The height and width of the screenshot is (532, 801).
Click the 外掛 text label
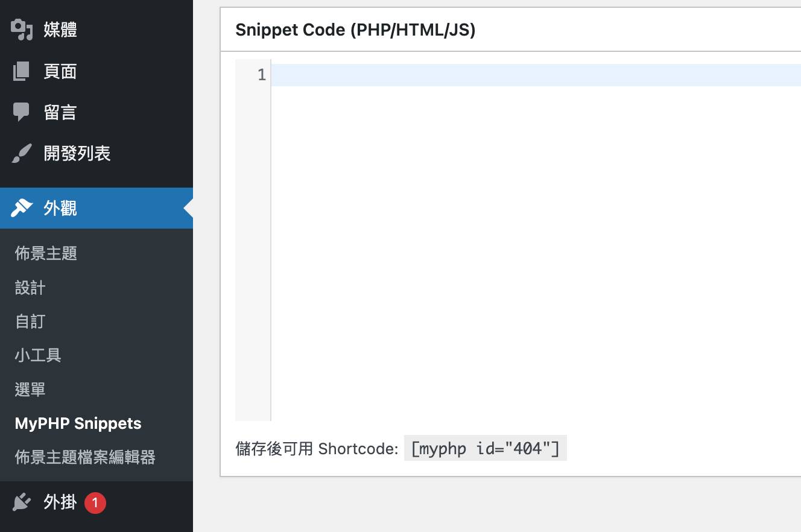tap(60, 502)
